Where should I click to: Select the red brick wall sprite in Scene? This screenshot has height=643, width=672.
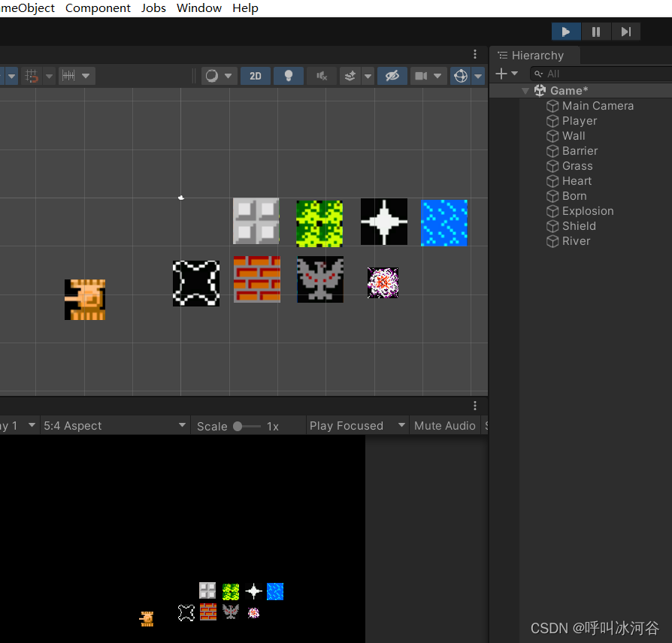[257, 279]
